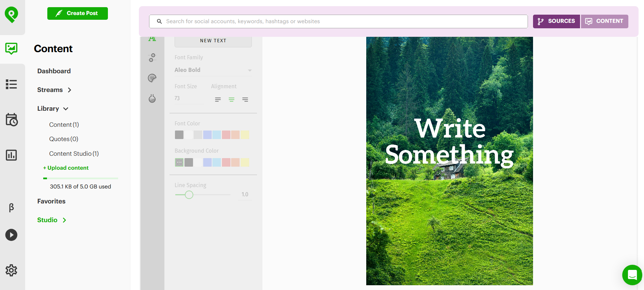Image resolution: width=644 pixels, height=290 pixels.
Task: Click the live chat bubble icon
Action: pyautogui.click(x=632, y=275)
